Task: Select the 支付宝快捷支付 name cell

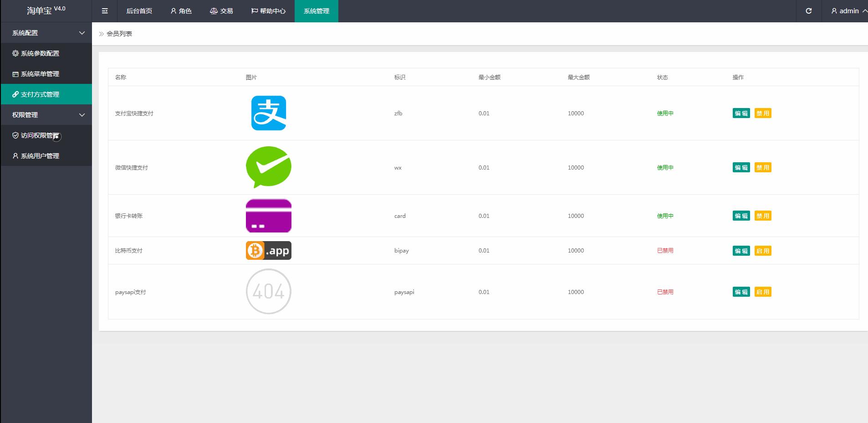Action: pyautogui.click(x=134, y=113)
